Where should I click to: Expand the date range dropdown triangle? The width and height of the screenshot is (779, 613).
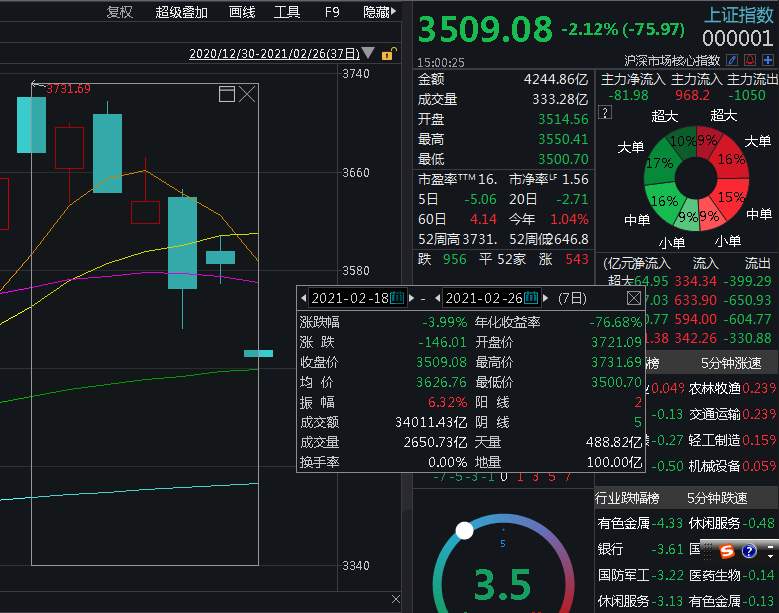point(368,54)
